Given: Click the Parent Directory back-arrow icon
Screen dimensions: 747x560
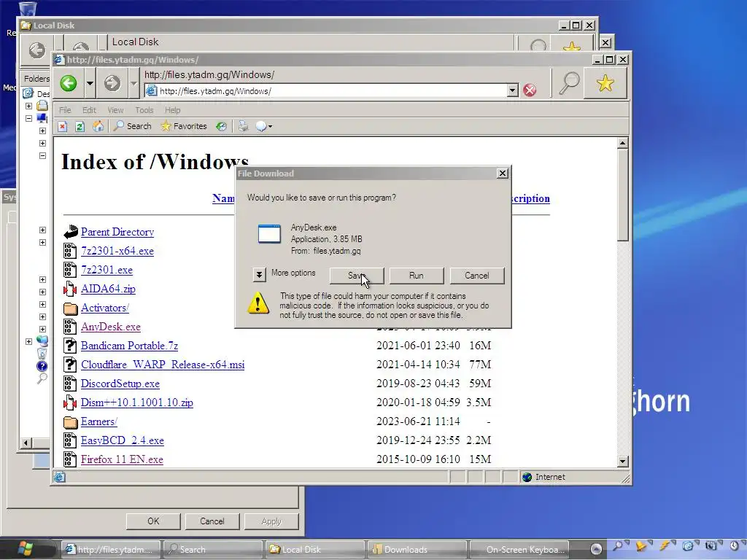Looking at the screenshot, I should pyautogui.click(x=71, y=232).
